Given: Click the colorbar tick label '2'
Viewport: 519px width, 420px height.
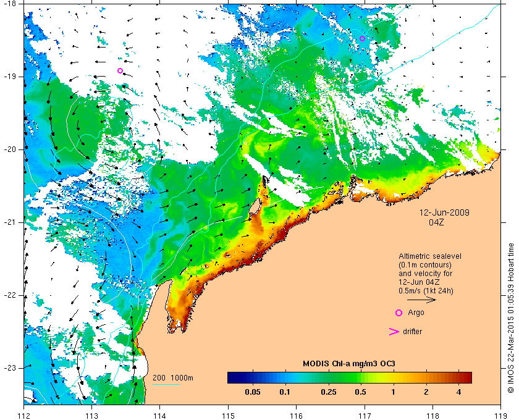Looking at the screenshot, I should click(x=426, y=392).
